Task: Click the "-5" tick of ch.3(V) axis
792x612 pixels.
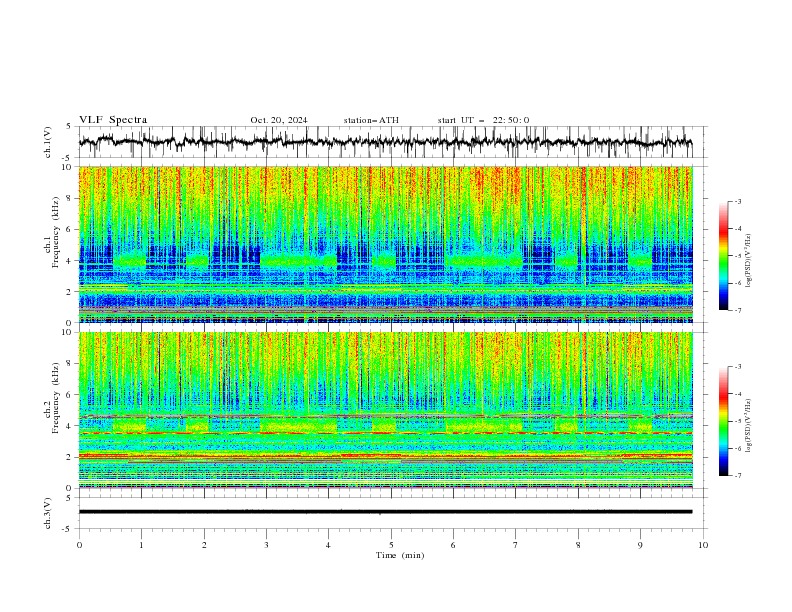Action: [68, 529]
